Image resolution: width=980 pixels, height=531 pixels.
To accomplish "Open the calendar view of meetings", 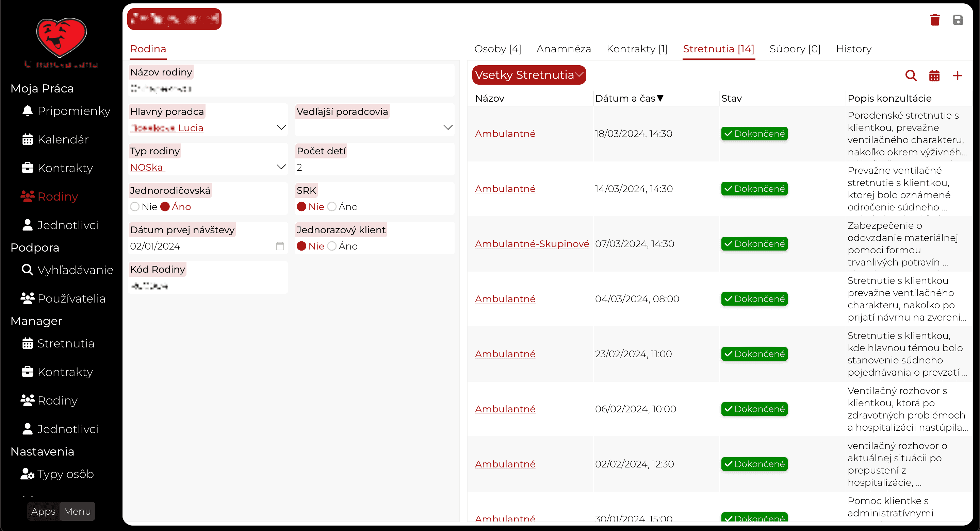I will (934, 76).
